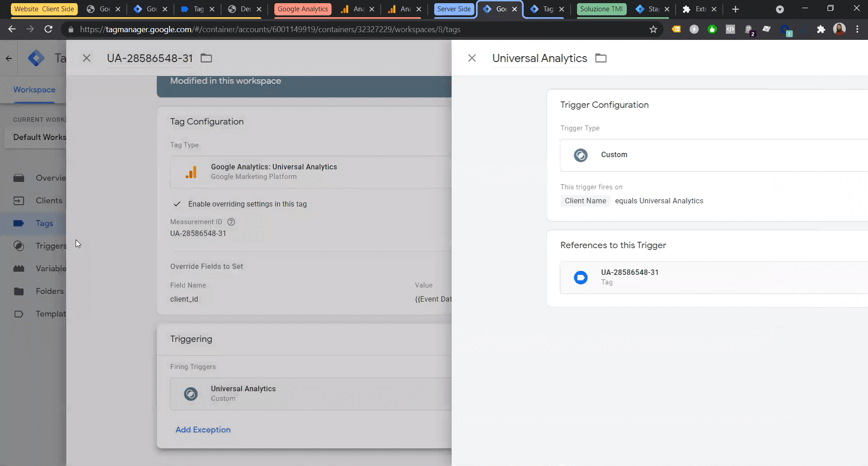Open Custom trigger type selector
This screenshot has height=466, width=868.
tap(714, 155)
